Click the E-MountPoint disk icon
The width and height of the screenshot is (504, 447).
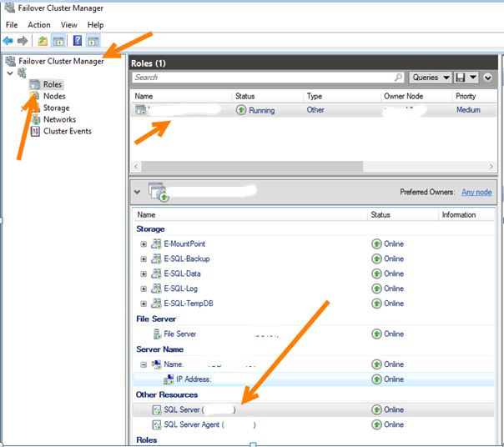tap(156, 244)
